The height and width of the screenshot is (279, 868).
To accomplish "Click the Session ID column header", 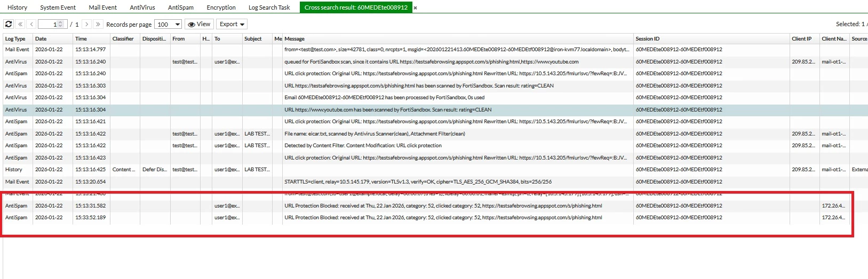I will [711, 39].
